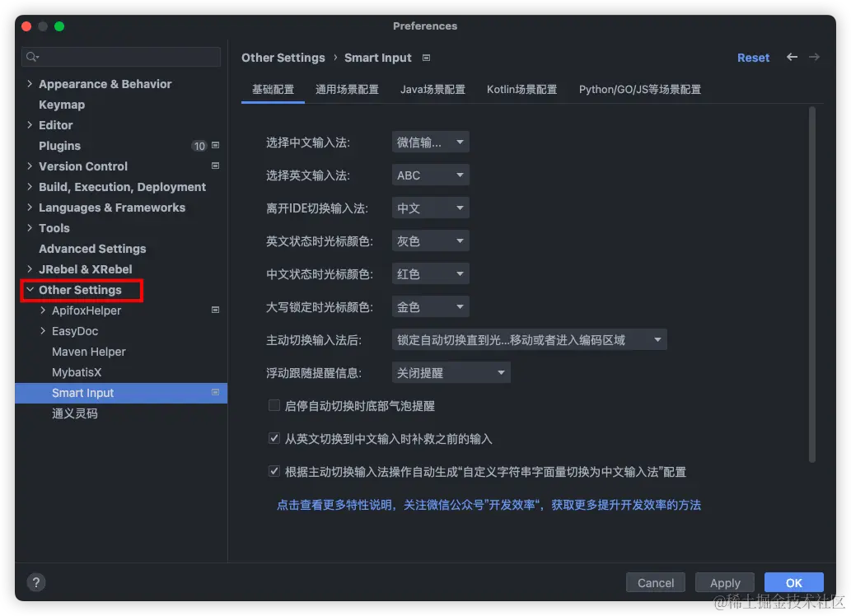
Task: Click the Apply button
Action: tap(725, 583)
